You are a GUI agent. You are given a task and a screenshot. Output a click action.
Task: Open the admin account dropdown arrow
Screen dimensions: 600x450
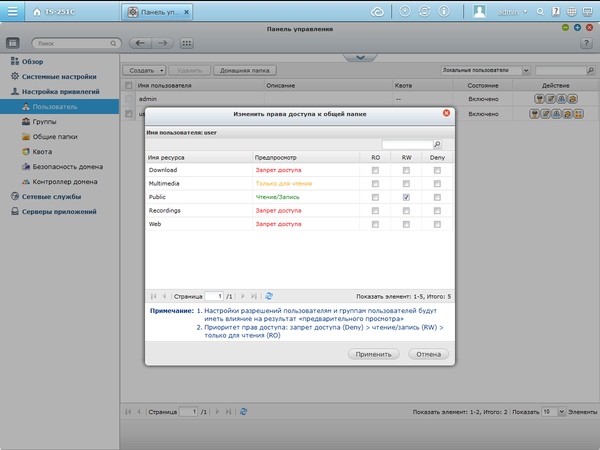coord(525,12)
